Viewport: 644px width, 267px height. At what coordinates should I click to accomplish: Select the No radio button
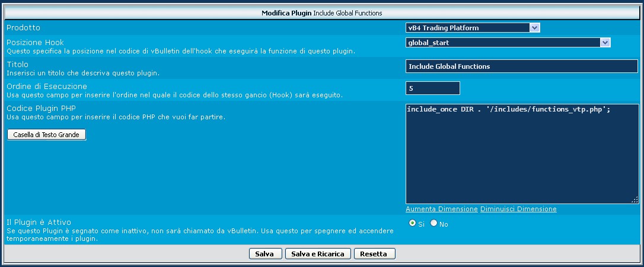click(x=433, y=223)
